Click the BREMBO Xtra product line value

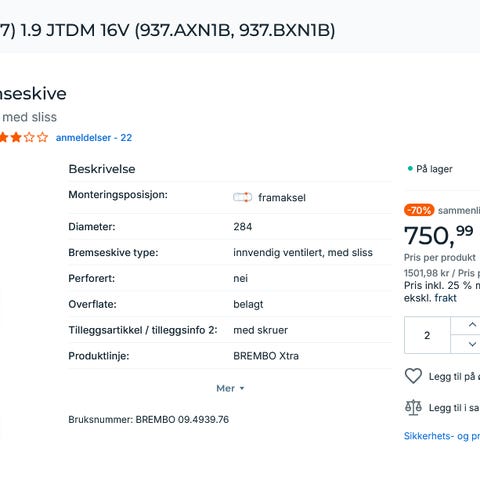coord(266,356)
